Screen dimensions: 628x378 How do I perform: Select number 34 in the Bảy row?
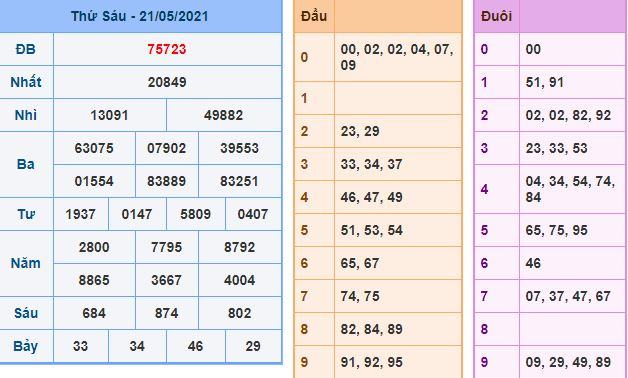pyautogui.click(x=137, y=346)
